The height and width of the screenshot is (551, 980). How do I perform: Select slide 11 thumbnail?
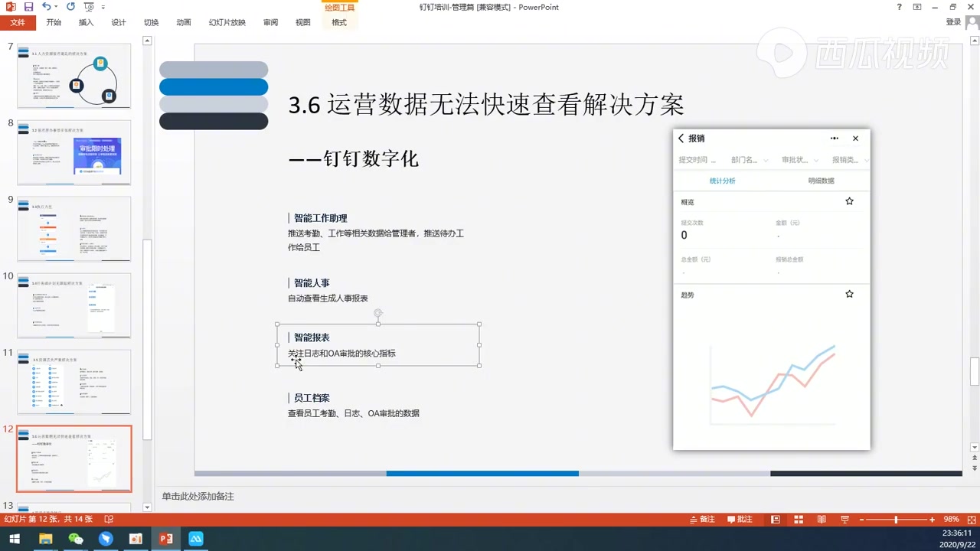point(74,382)
